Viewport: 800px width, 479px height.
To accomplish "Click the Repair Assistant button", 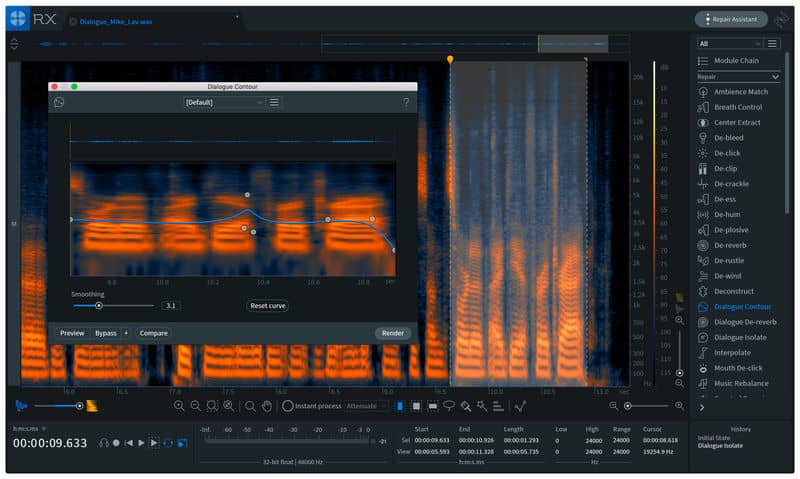I will point(731,19).
